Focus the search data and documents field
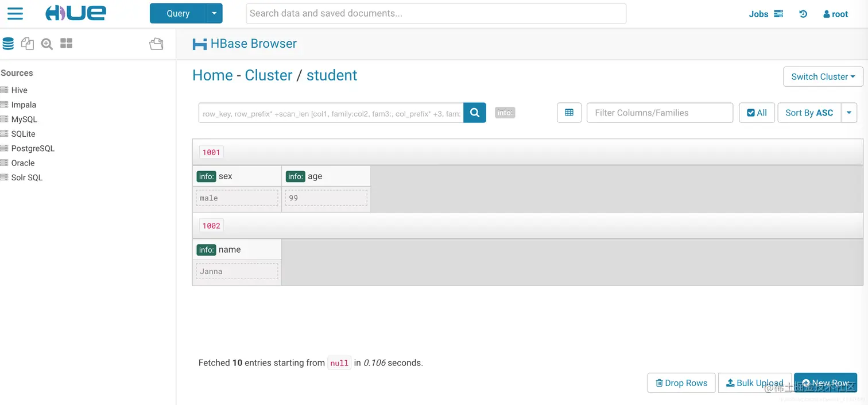This screenshot has width=868, height=405. click(436, 13)
